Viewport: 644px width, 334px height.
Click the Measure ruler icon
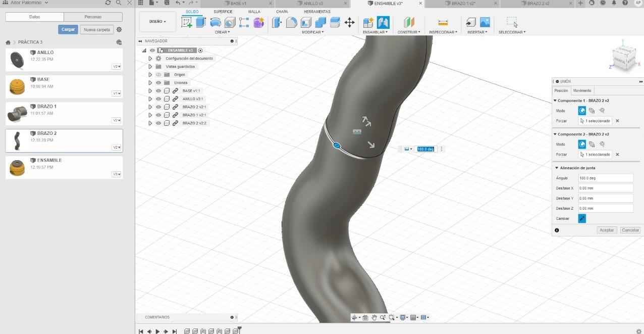(443, 22)
